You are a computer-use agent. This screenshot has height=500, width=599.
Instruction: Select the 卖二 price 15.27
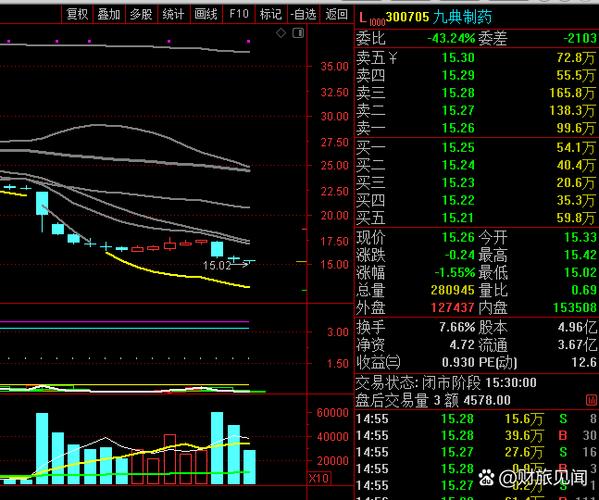coord(458,110)
